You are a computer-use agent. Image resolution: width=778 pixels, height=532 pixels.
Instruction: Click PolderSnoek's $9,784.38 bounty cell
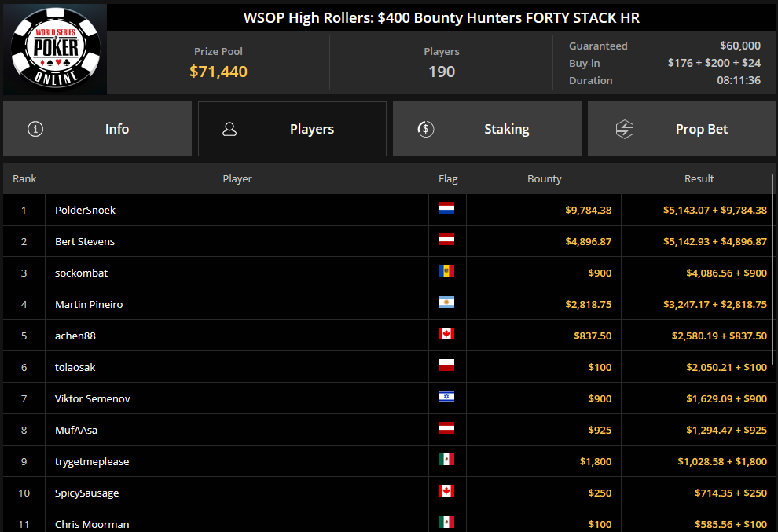(544, 210)
